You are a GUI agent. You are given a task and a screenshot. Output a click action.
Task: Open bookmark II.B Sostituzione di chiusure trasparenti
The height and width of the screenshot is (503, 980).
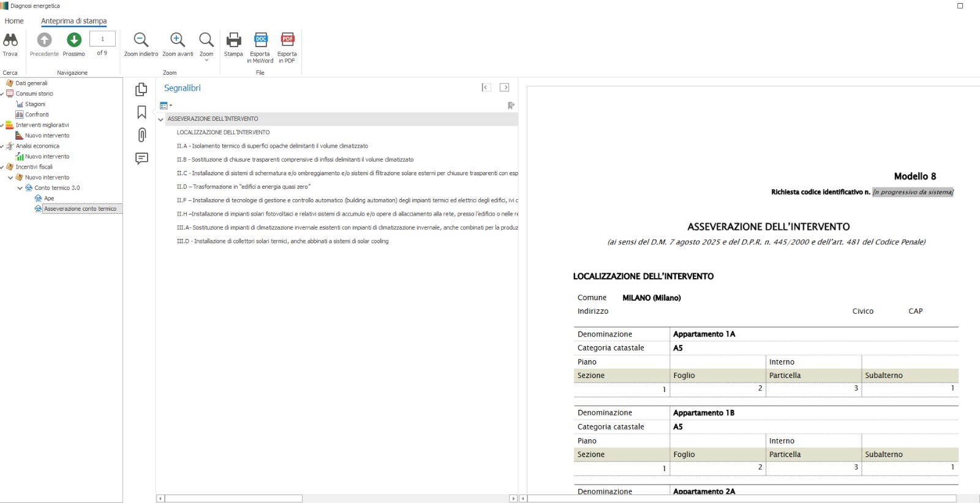pos(295,159)
